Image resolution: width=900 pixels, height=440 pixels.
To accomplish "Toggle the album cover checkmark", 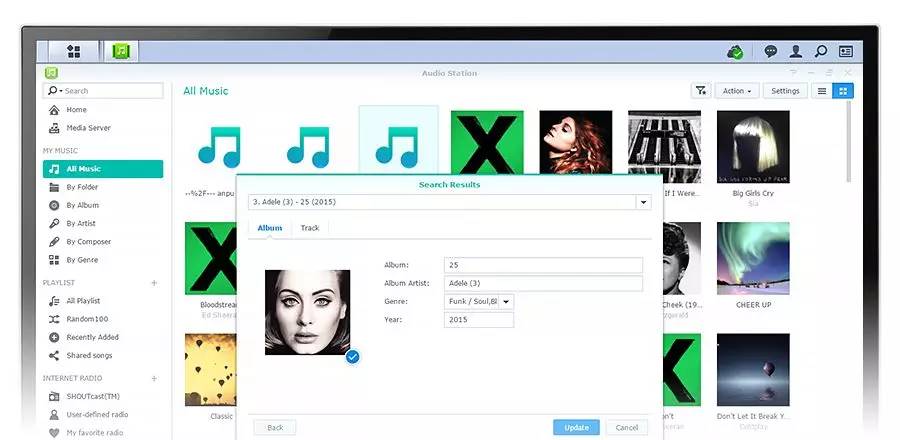I will 352,357.
